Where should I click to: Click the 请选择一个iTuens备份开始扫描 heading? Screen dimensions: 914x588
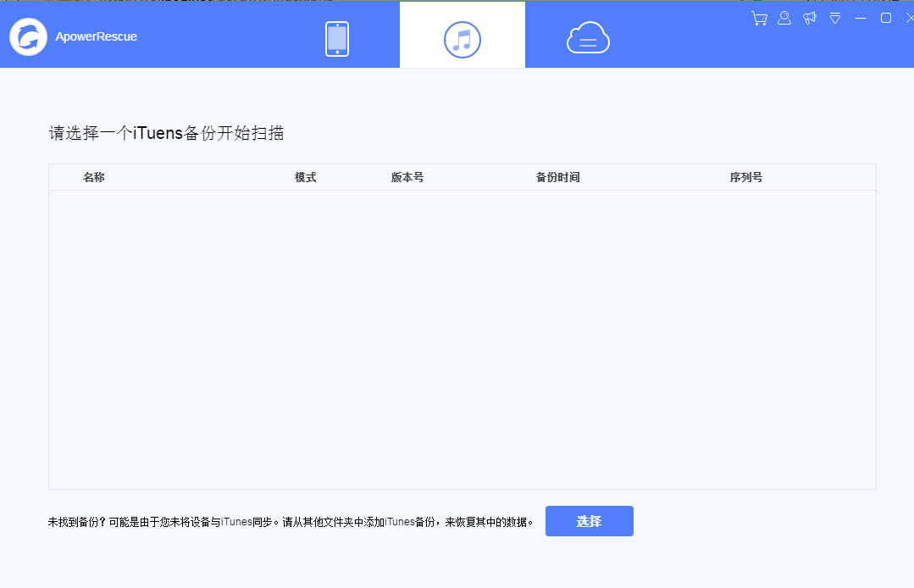166,133
